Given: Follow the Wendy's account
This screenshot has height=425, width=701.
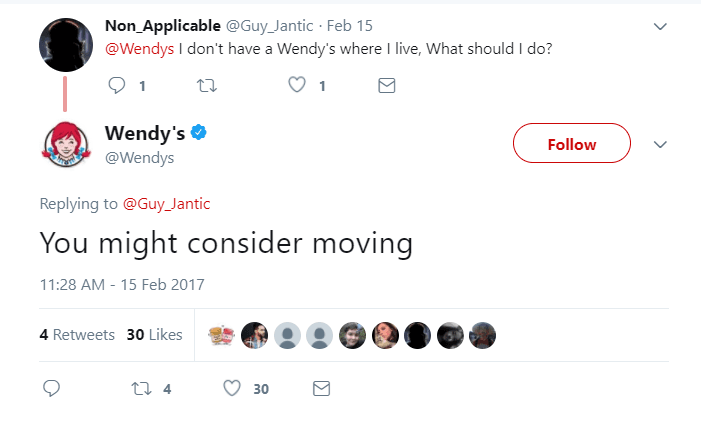Looking at the screenshot, I should [x=571, y=144].
